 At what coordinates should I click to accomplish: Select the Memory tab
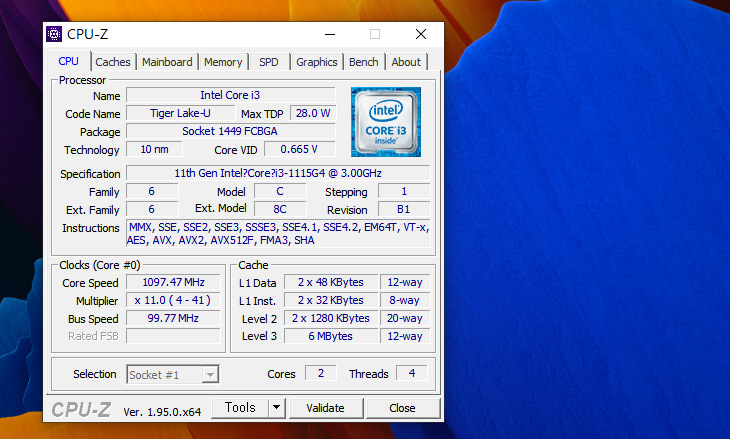click(223, 62)
